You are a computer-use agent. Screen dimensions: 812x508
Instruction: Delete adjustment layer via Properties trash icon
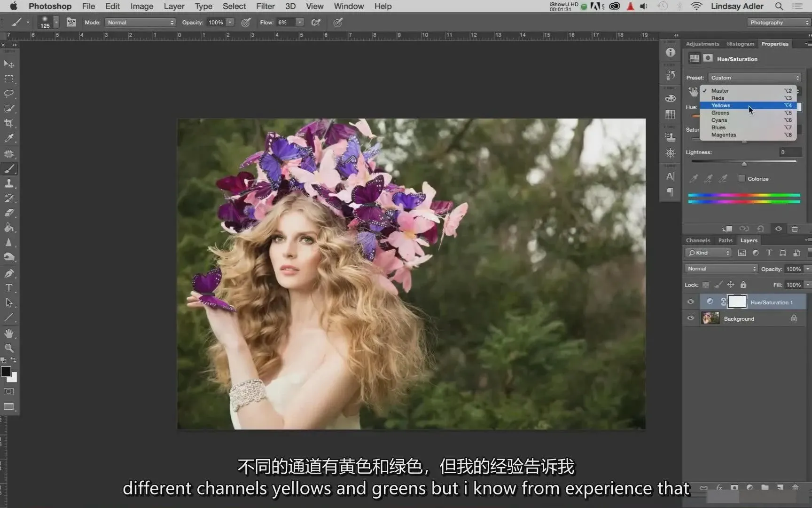pyautogui.click(x=795, y=229)
